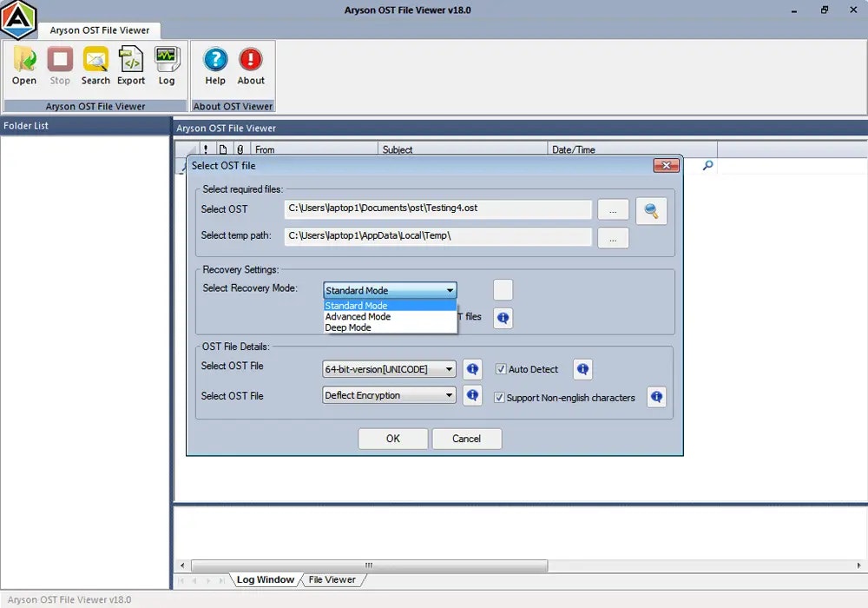Click info icon beside the T files option

pos(503,317)
